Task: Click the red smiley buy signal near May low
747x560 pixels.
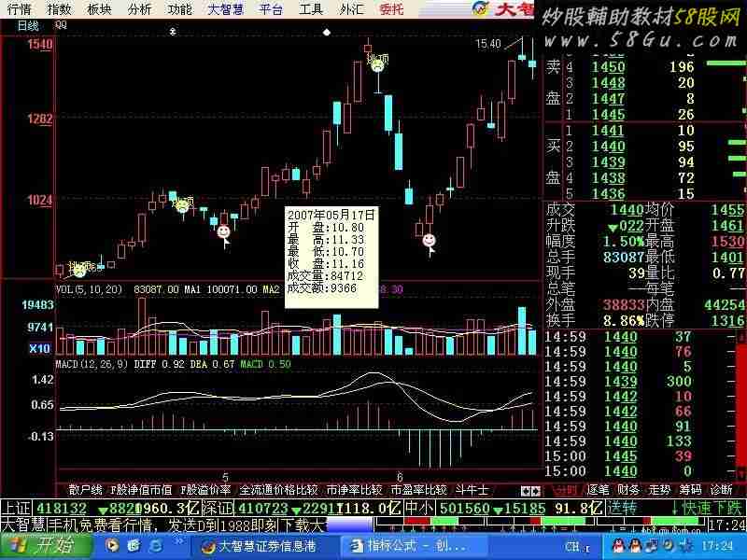Action: point(223,231)
